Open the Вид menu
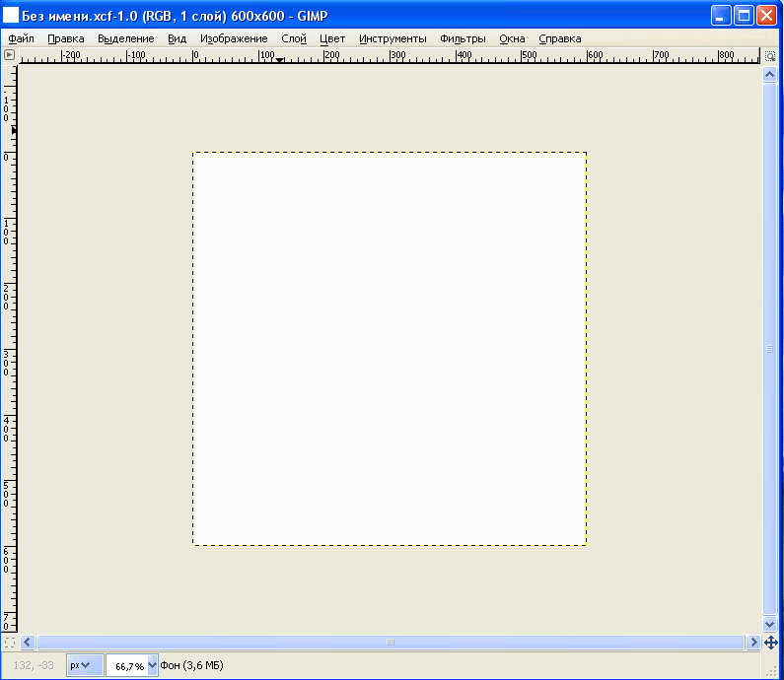784x680 pixels. 177,38
